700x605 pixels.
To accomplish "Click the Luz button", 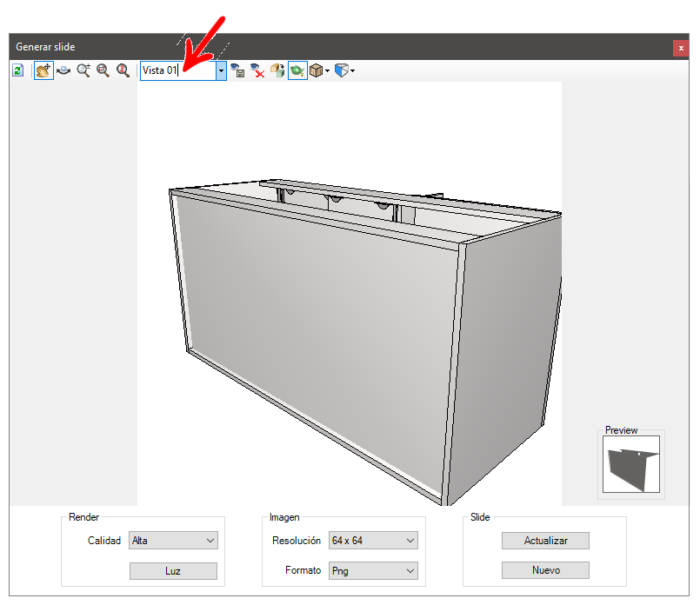I will coord(173,571).
